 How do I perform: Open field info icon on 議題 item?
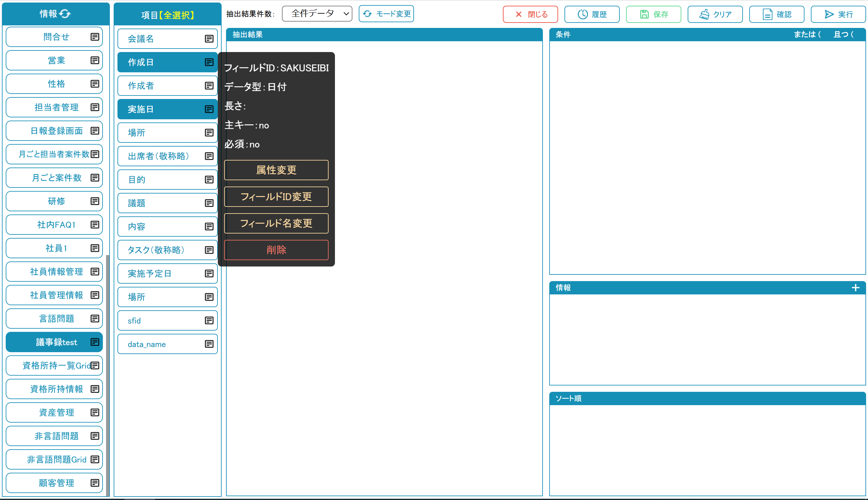209,203
